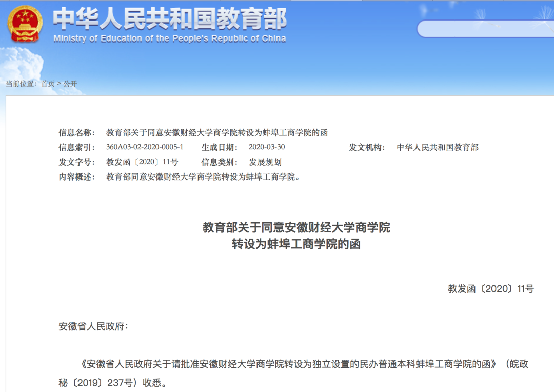
Task: Select the 内容概述 summary sentence
Action: coord(204,177)
